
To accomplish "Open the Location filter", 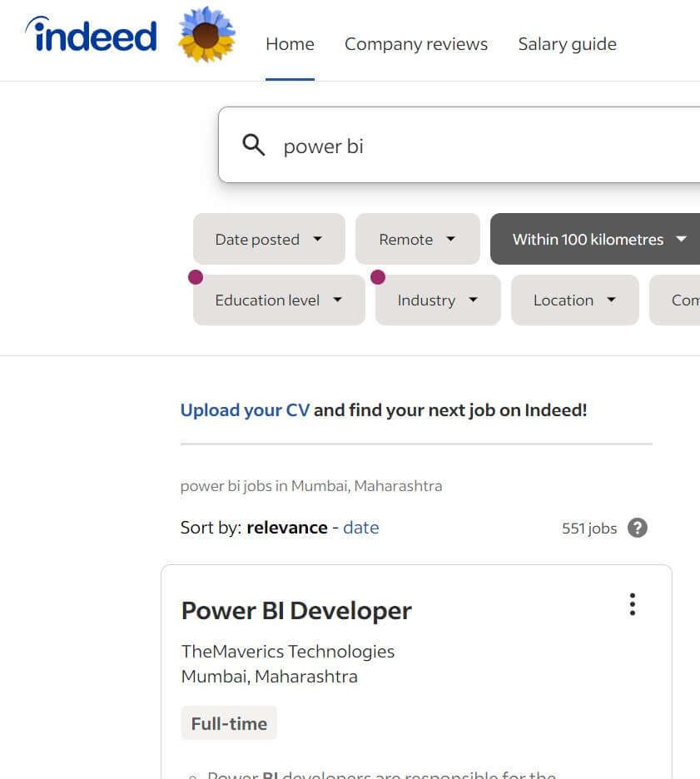I will pyautogui.click(x=574, y=300).
